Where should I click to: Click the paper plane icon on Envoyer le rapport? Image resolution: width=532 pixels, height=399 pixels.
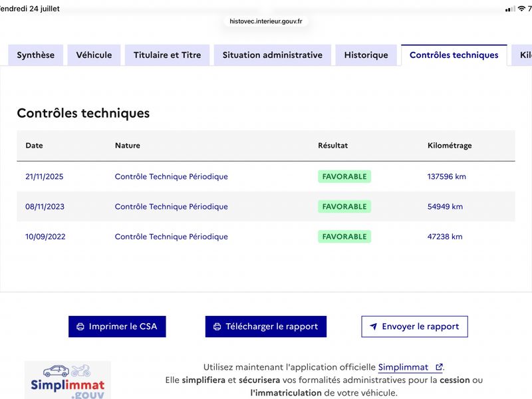tap(373, 327)
